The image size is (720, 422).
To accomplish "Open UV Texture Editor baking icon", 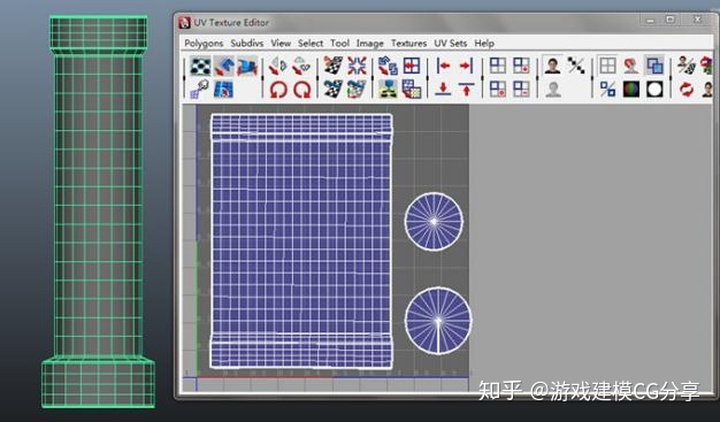I will click(686, 66).
